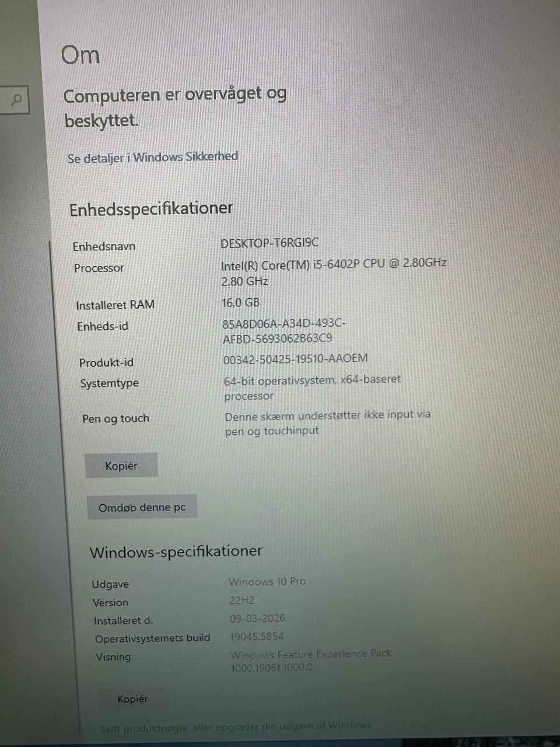This screenshot has width=560, height=747.
Task: Select device name DESKTOP-T6RGI9C
Action: (x=269, y=243)
